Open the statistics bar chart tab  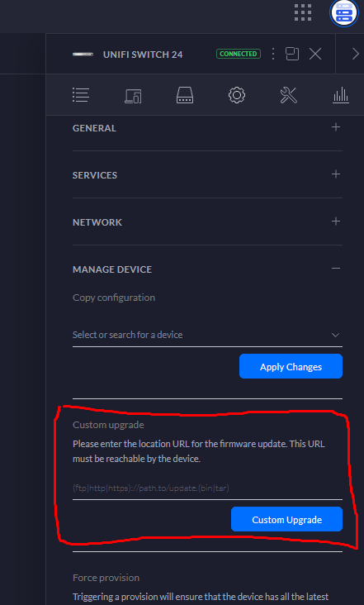341,95
